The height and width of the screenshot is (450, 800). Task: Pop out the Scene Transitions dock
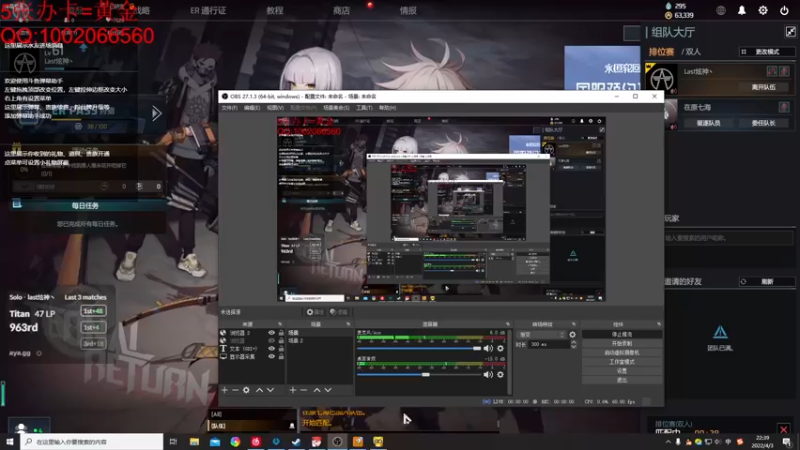pos(573,324)
